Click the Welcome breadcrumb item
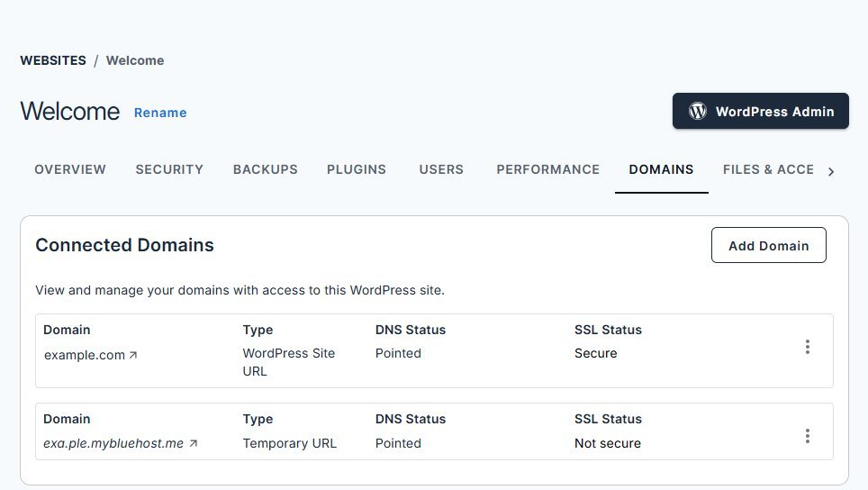The width and height of the screenshot is (868, 490). coord(135,60)
